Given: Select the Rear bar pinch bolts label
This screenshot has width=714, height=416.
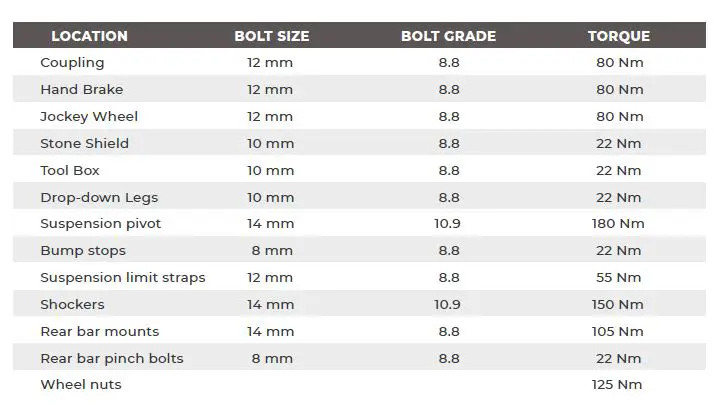Looking at the screenshot, I should (112, 358).
